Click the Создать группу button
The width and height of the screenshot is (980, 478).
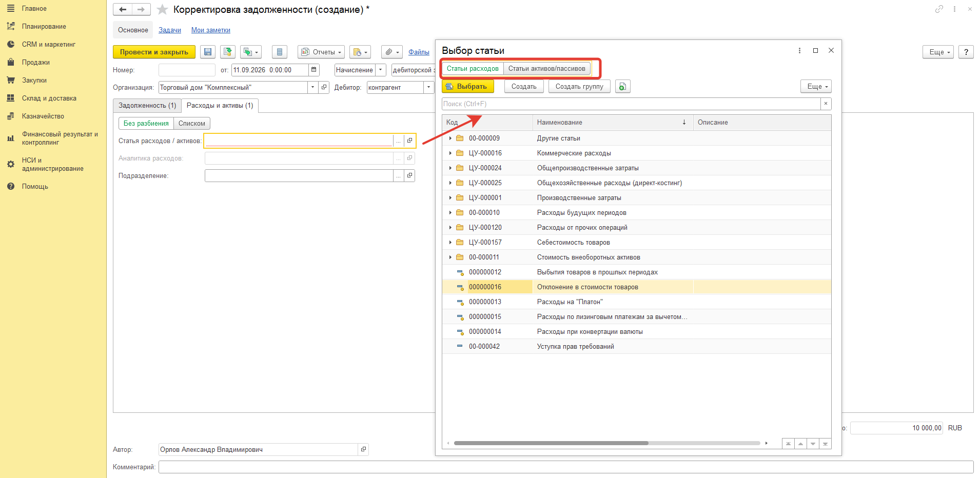pyautogui.click(x=579, y=87)
